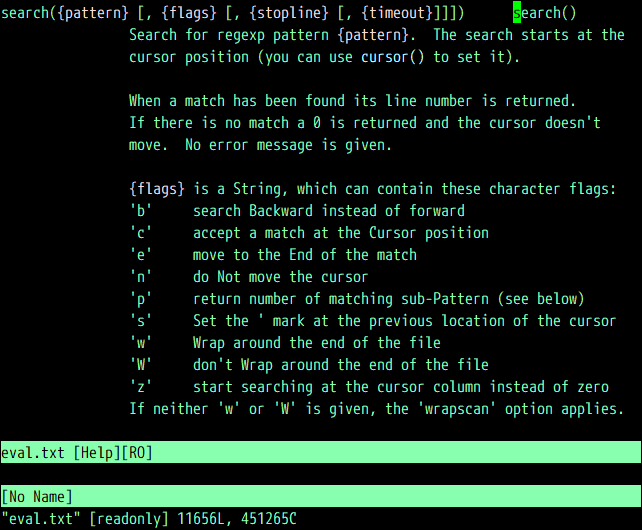Click the "eval.txt" [readonly] command line message

[150, 519]
